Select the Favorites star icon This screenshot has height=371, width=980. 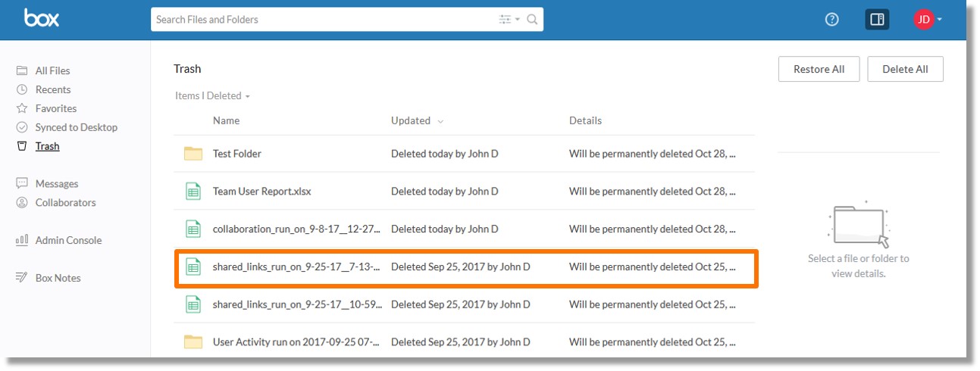(x=22, y=108)
